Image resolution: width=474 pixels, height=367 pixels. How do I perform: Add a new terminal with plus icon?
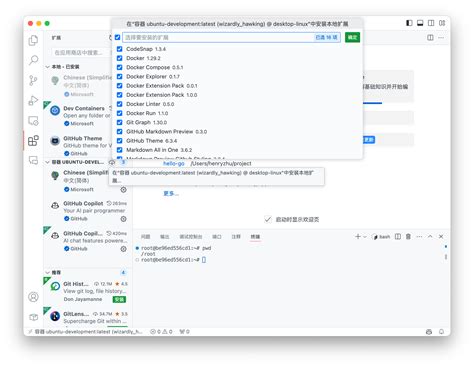pos(358,237)
